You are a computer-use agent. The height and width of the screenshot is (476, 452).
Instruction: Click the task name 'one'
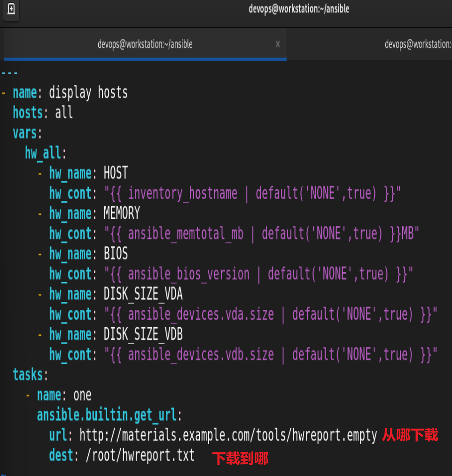point(82,395)
